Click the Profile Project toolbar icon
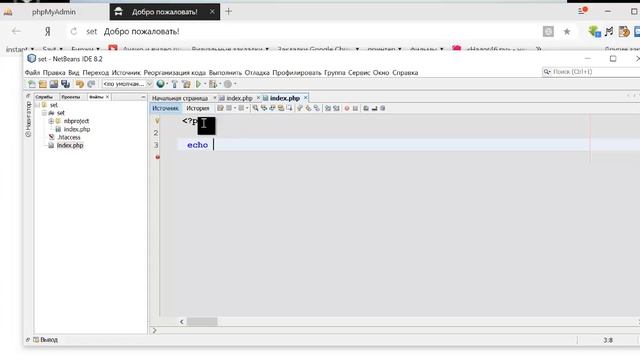Image resolution: width=640 pixels, height=360 pixels. [228, 84]
